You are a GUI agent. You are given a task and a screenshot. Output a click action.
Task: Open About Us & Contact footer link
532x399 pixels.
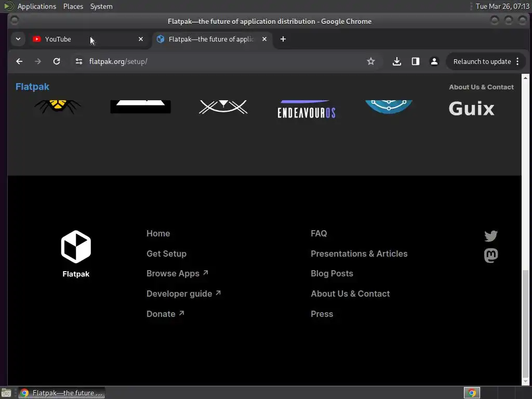(350, 294)
